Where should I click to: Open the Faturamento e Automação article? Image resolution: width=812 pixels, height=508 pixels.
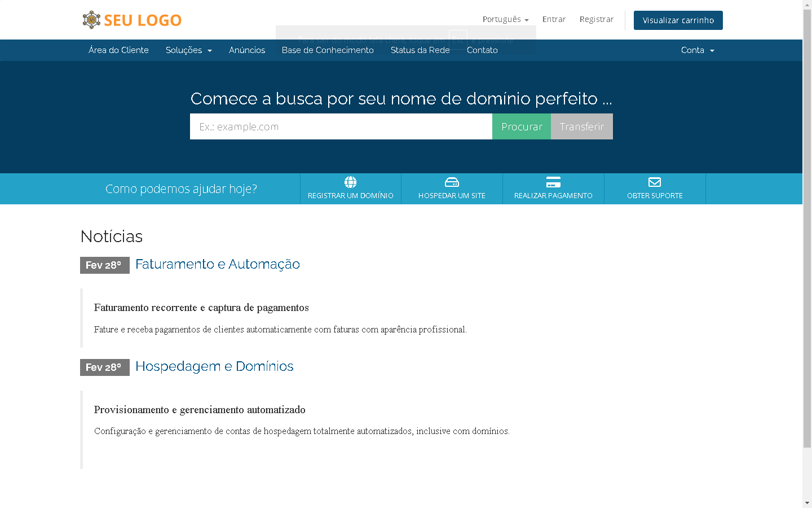click(218, 264)
